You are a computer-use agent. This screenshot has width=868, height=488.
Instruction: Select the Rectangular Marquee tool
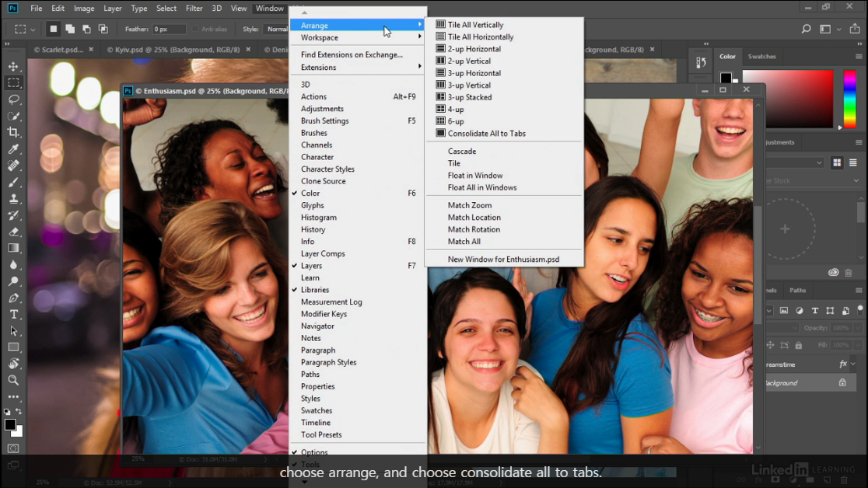tap(14, 83)
